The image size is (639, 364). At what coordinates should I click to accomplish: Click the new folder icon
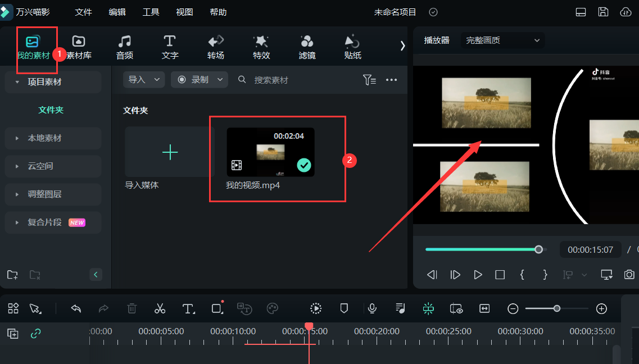[x=12, y=275]
